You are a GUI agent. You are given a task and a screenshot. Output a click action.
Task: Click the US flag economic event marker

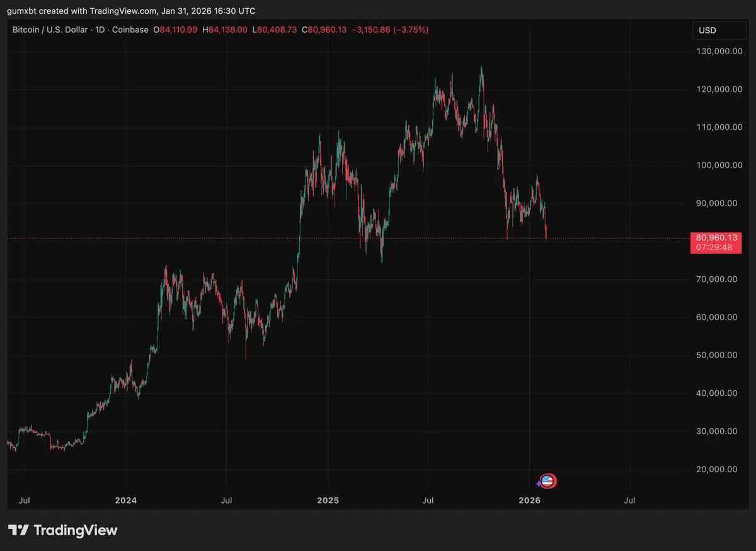tap(548, 482)
